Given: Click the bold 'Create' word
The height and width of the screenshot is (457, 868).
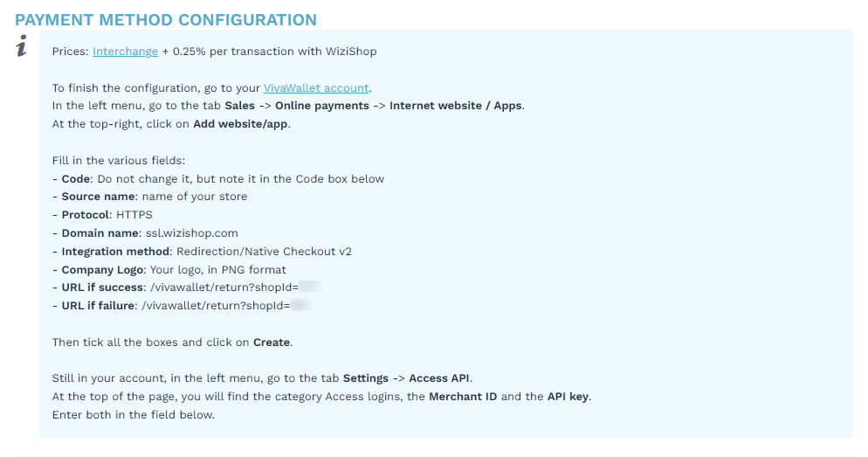Looking at the screenshot, I should [x=272, y=342].
